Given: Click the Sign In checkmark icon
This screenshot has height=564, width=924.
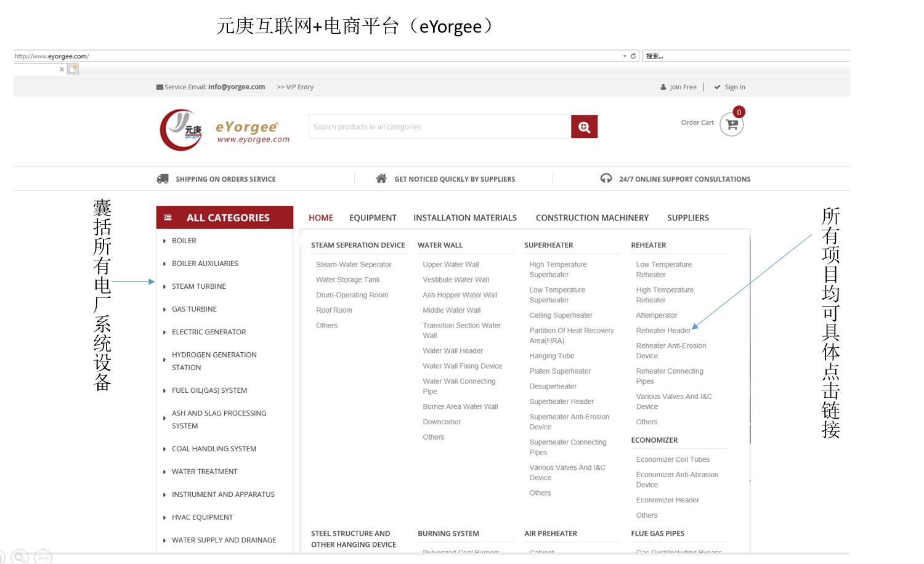Looking at the screenshot, I should click(717, 87).
